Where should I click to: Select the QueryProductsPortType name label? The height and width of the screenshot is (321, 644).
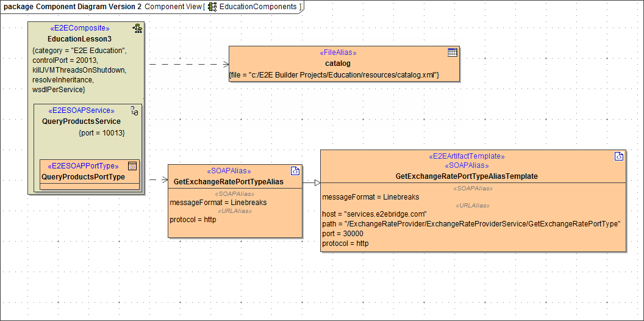(x=83, y=177)
